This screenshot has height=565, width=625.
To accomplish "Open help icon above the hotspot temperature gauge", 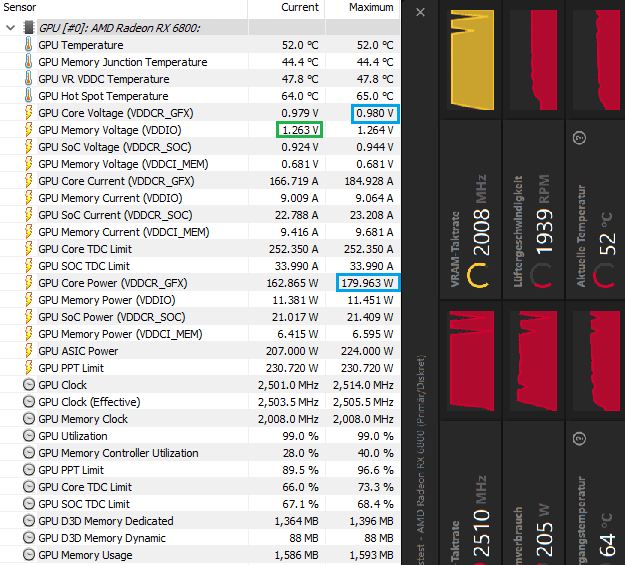I will point(579,439).
